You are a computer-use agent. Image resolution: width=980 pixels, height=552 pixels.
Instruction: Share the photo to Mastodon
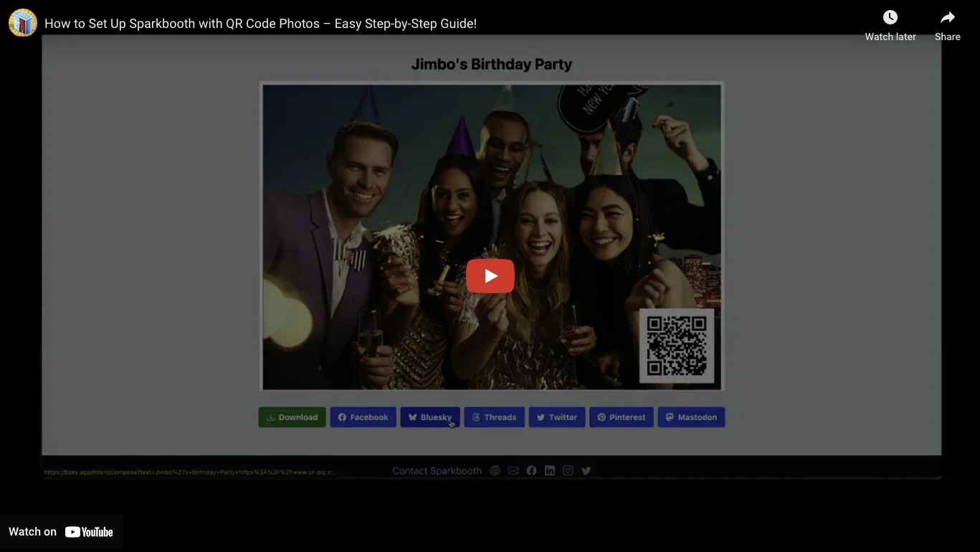[691, 417]
